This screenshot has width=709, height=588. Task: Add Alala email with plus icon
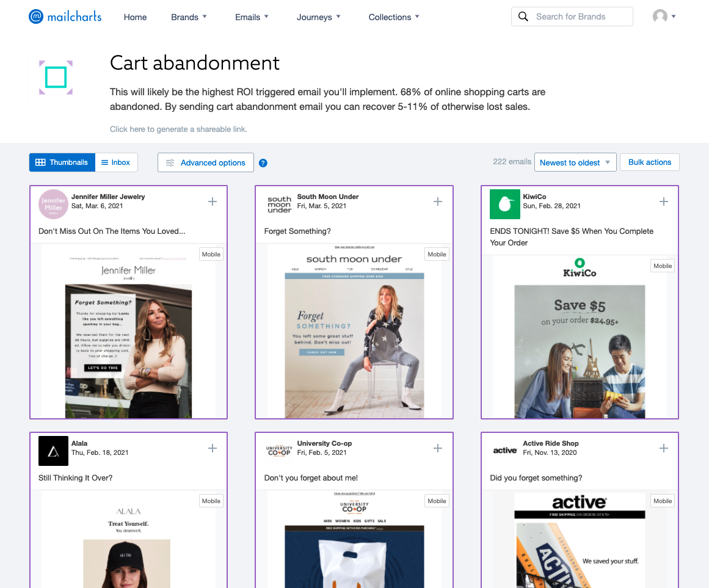click(x=213, y=448)
